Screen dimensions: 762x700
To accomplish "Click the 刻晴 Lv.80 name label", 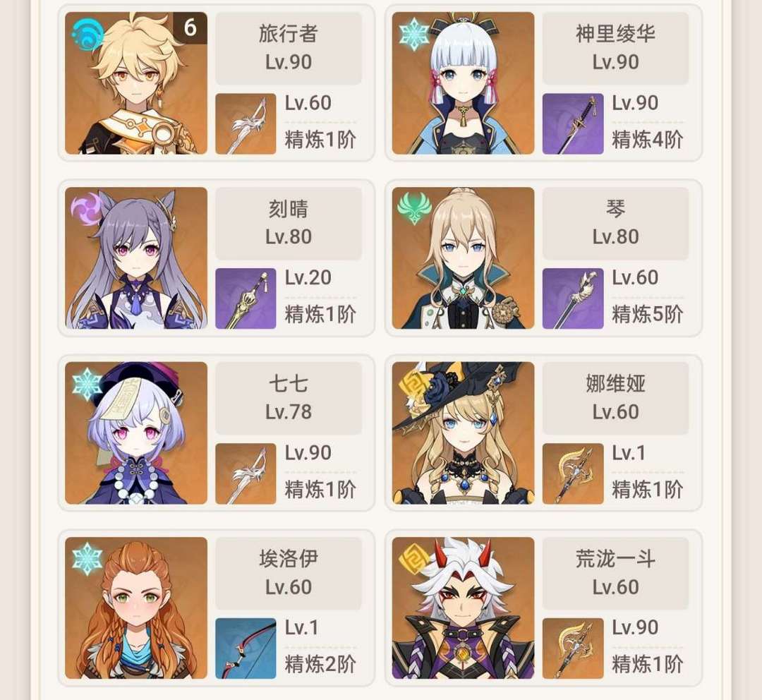I will pos(289,223).
